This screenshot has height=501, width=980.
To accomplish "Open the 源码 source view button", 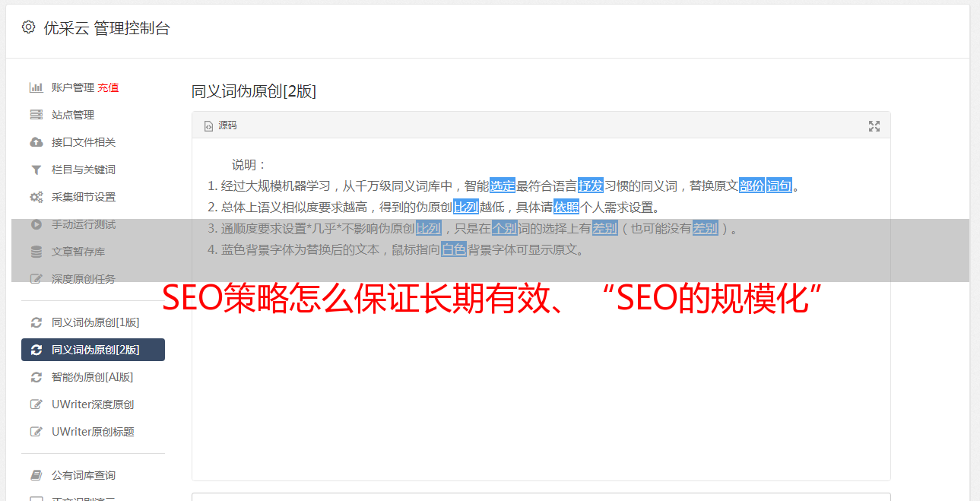I will click(220, 125).
